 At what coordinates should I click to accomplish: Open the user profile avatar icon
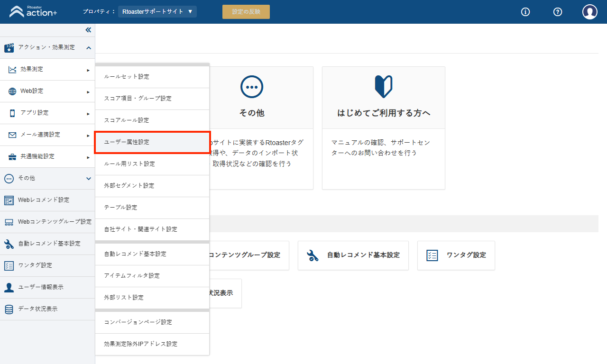click(x=590, y=12)
